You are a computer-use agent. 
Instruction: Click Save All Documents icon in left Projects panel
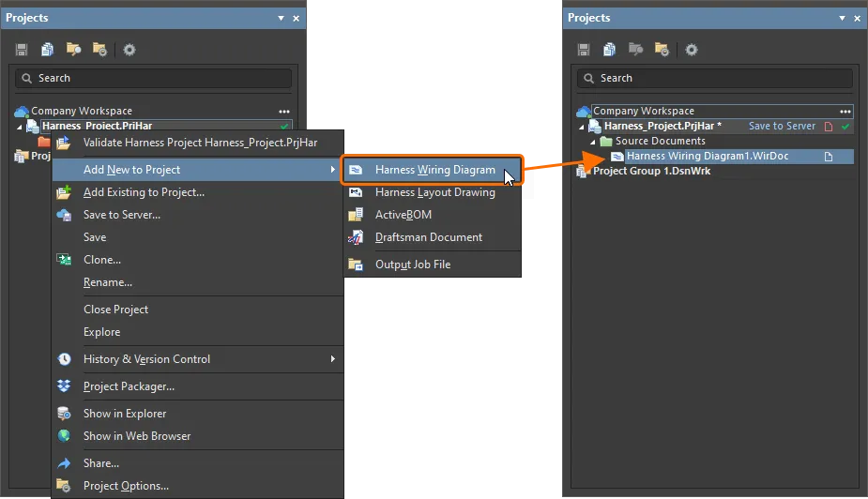coord(48,50)
